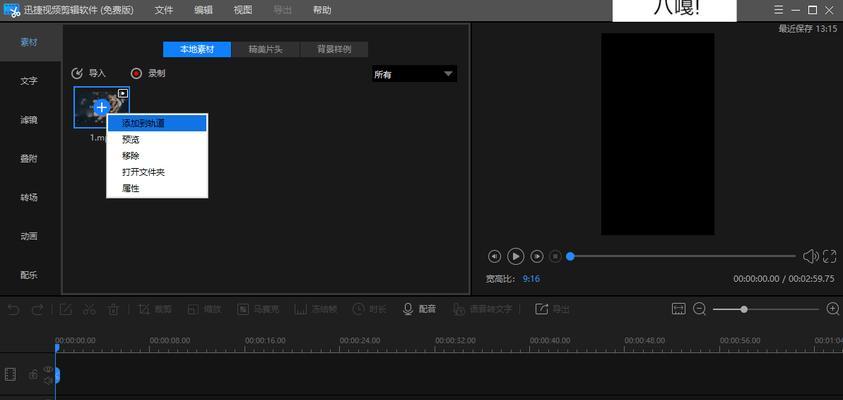Open the 文字 text sidebar tab
The height and width of the screenshot is (400, 843).
(x=29, y=81)
